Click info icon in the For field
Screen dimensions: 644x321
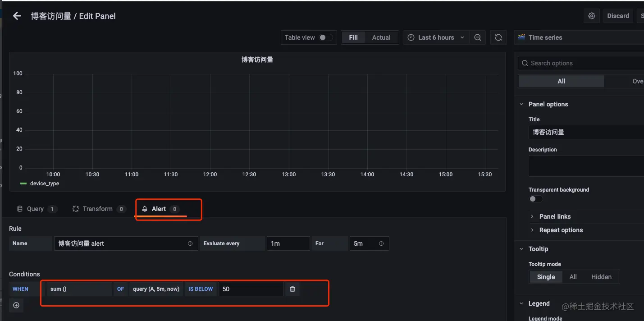click(381, 243)
